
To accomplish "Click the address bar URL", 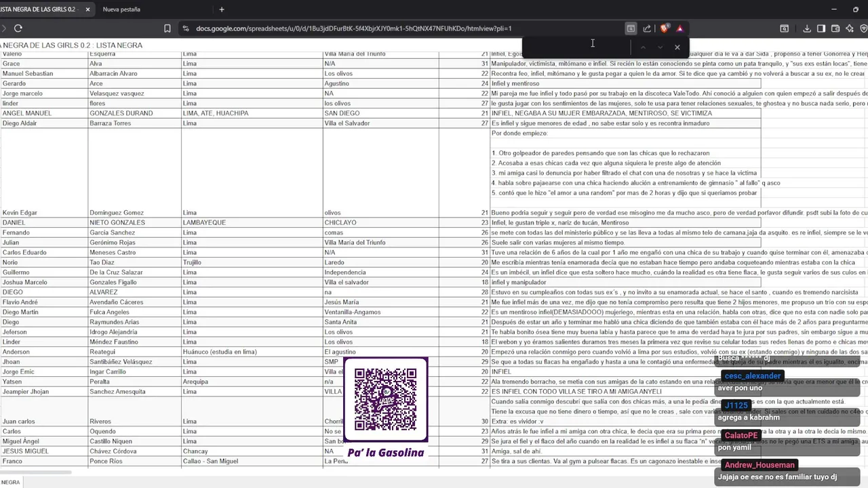I will click(x=354, y=28).
